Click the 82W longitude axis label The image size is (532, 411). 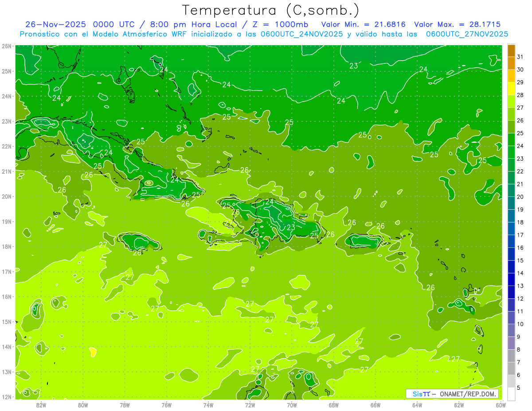[41, 405]
